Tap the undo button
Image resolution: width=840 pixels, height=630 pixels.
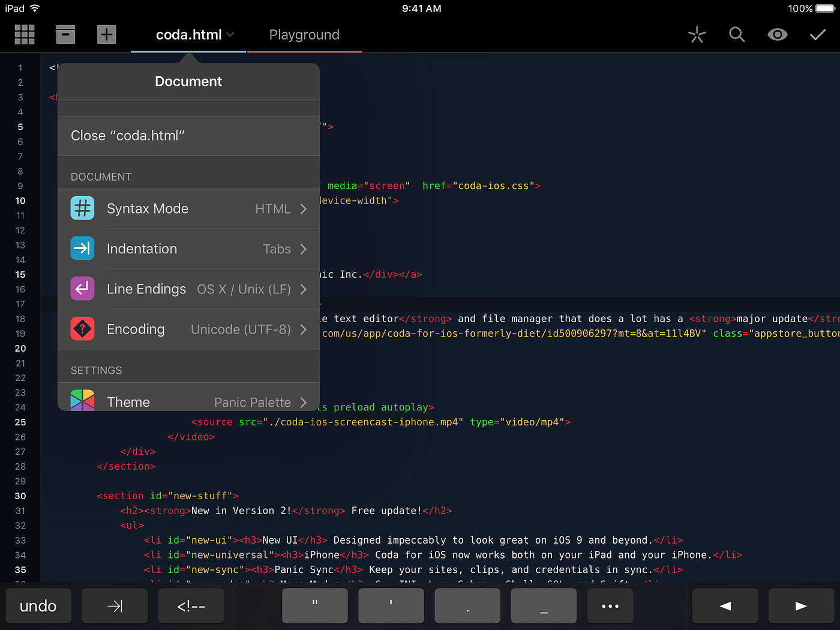click(38, 606)
